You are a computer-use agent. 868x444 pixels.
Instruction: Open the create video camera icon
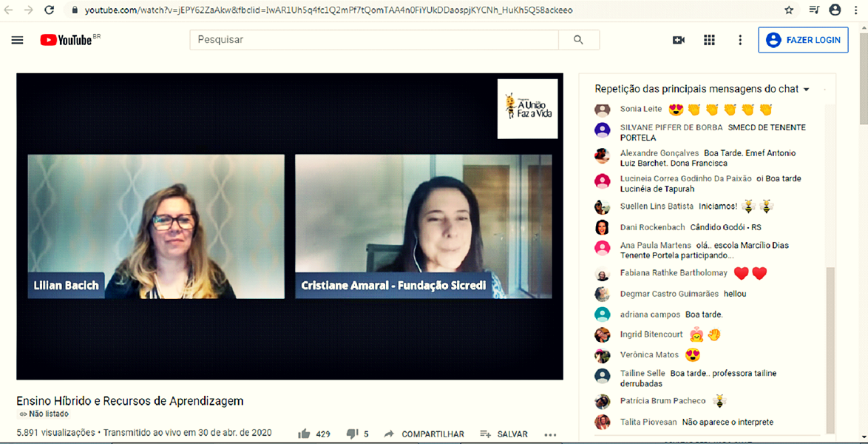678,40
